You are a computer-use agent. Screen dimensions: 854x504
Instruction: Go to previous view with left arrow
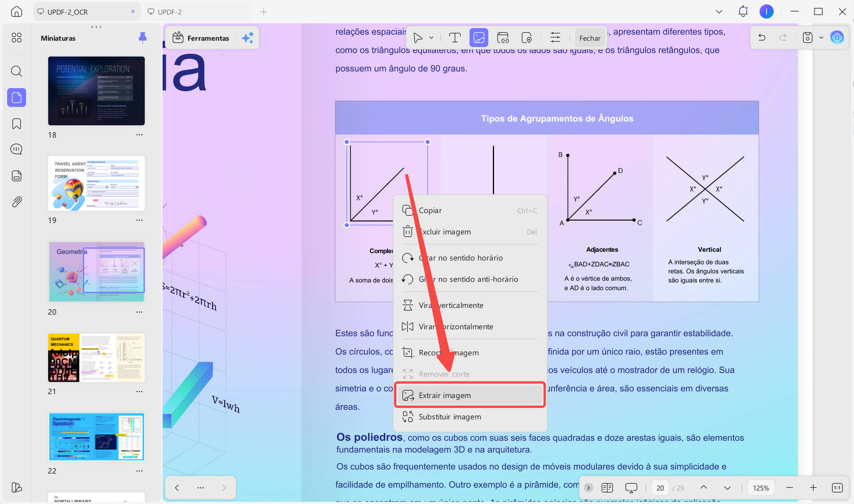pyautogui.click(x=177, y=488)
